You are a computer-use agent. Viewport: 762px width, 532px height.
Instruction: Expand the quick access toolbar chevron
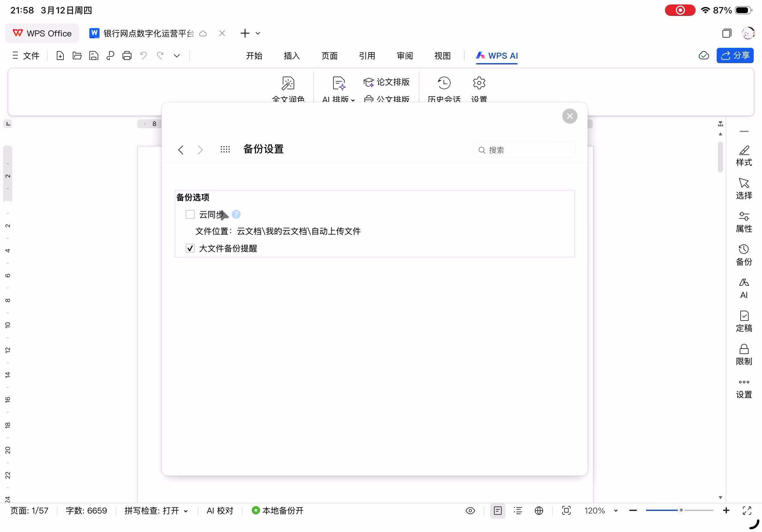(x=176, y=55)
